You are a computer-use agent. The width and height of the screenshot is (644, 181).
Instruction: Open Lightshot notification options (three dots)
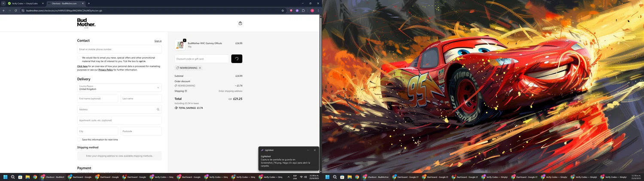tap(308, 150)
